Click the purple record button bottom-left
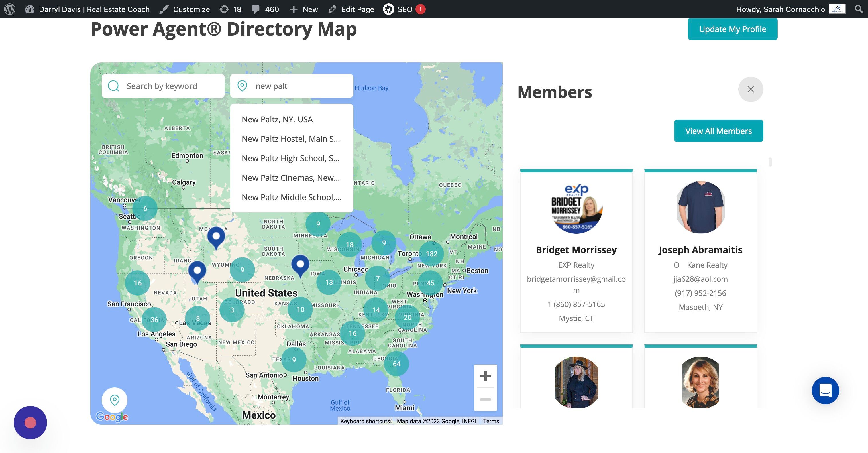This screenshot has width=868, height=453. 30,422
